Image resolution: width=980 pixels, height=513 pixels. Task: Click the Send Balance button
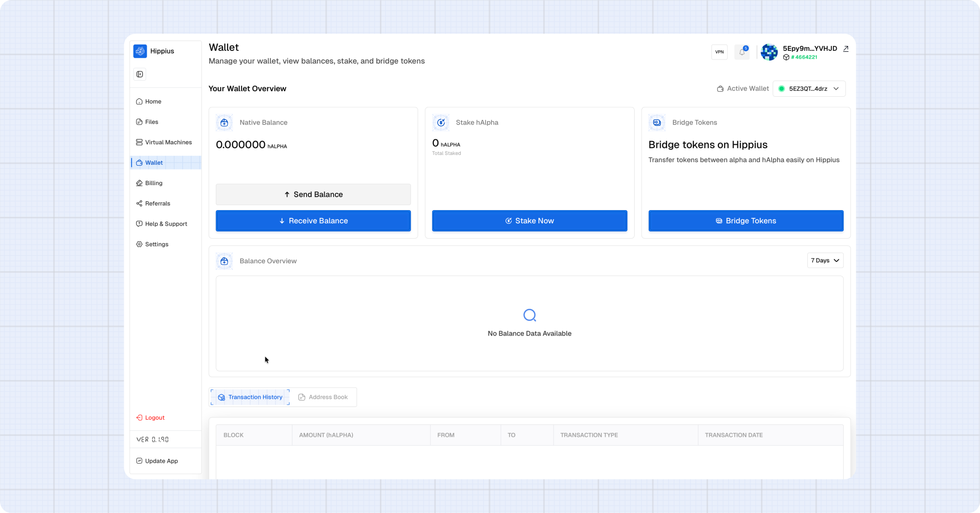click(x=313, y=194)
